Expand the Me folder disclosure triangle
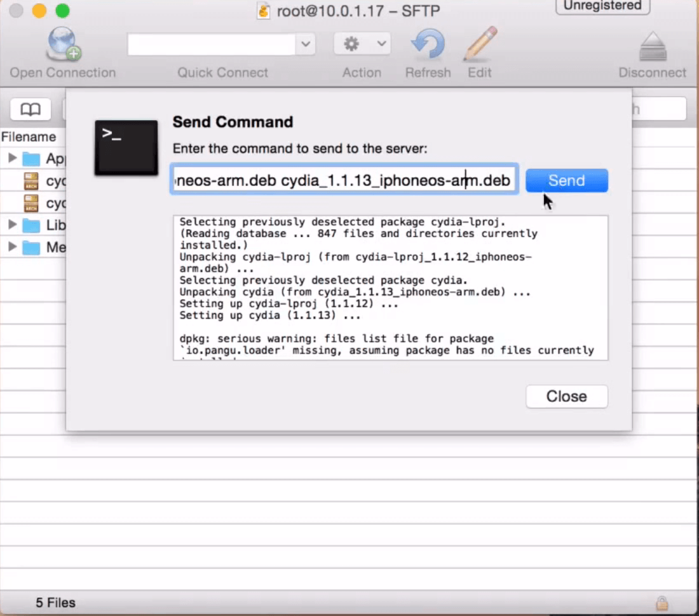 tap(12, 247)
